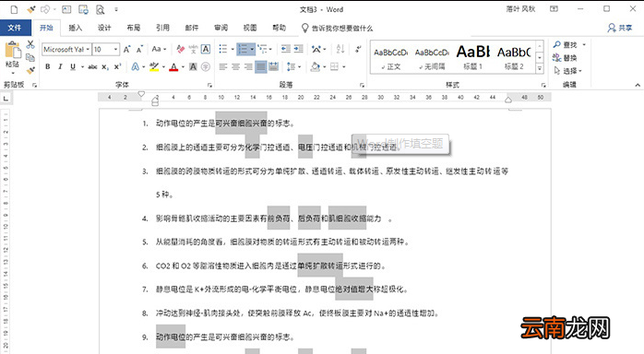The image size is (644, 354).
Task: Open the font size dropdown
Action: [x=116, y=50]
